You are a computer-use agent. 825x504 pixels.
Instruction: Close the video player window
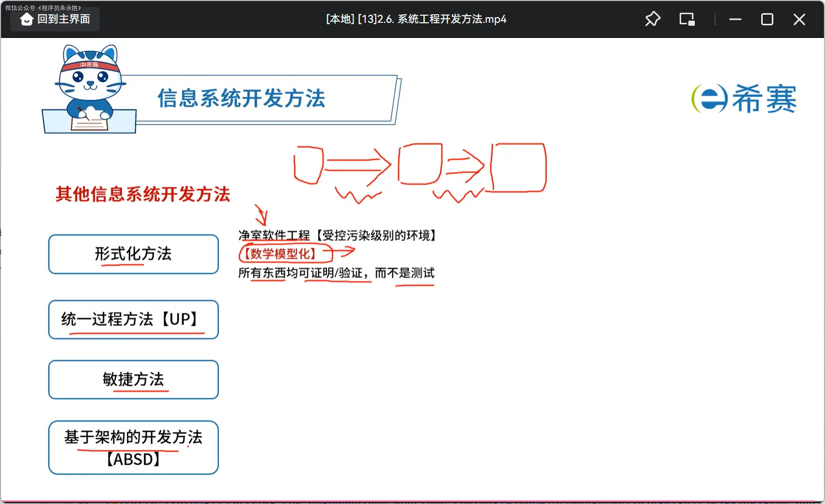799,19
